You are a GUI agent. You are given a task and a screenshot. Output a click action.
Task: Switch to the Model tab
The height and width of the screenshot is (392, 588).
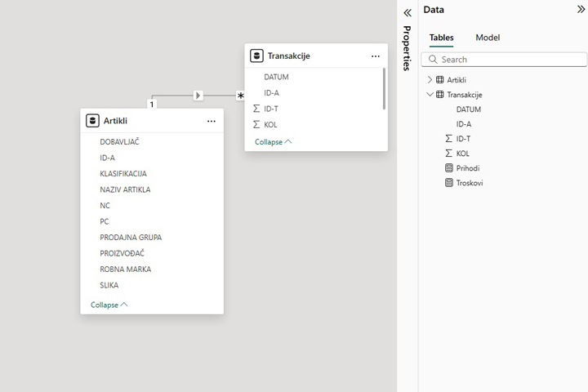tap(488, 38)
